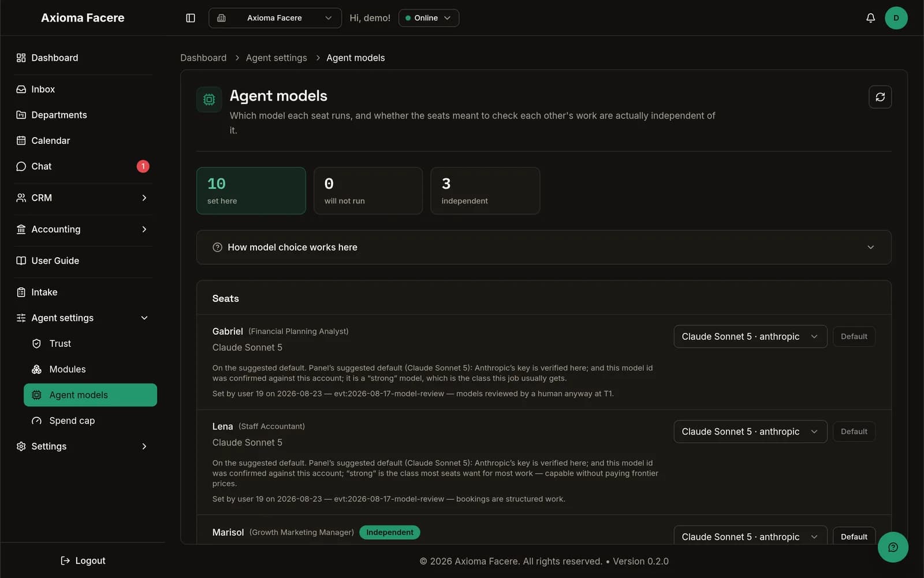Open notifications bell
924x578 pixels.
pos(870,18)
